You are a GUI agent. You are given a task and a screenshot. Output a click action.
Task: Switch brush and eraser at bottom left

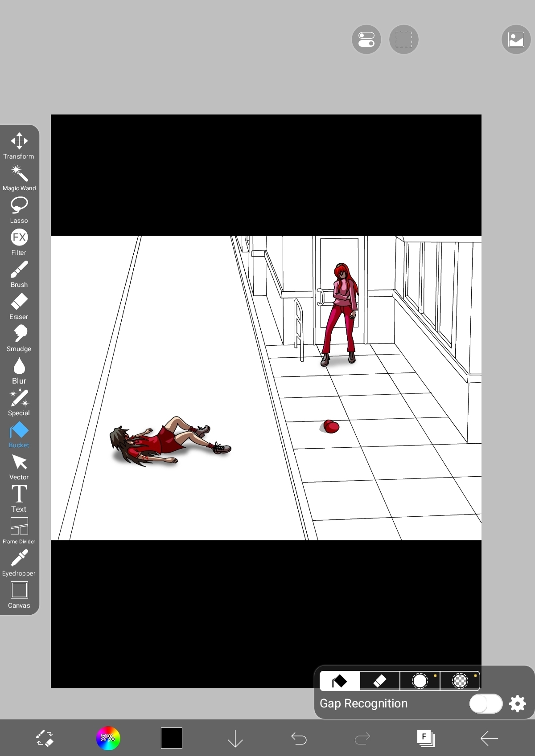pyautogui.click(x=45, y=738)
